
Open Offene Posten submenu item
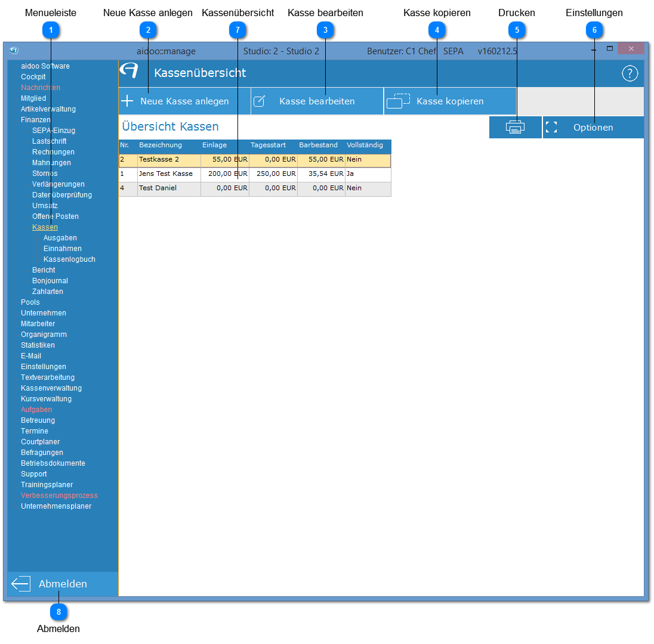[x=55, y=216]
